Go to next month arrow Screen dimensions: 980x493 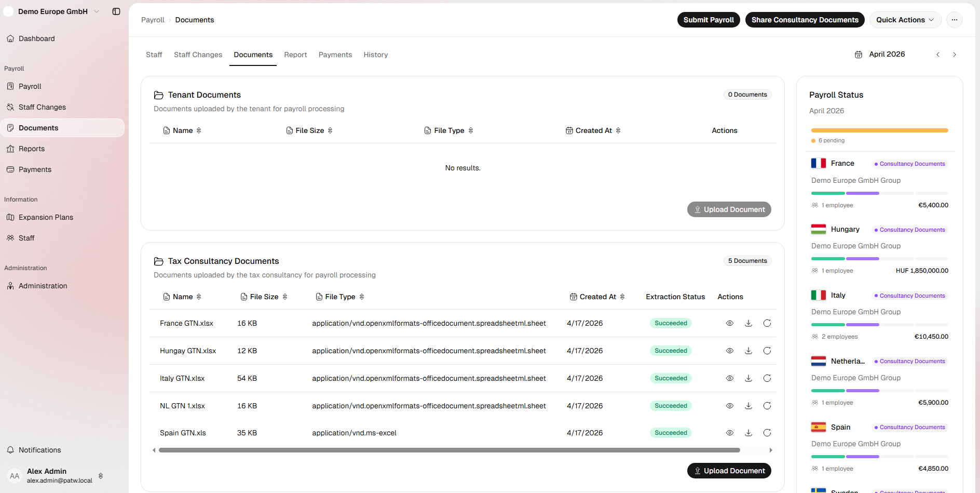[x=955, y=55]
